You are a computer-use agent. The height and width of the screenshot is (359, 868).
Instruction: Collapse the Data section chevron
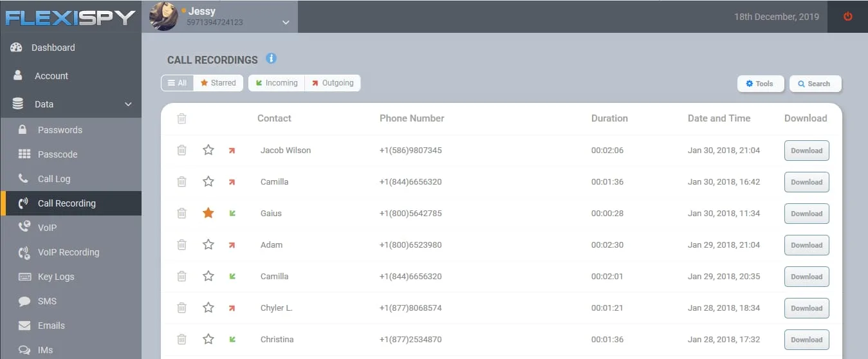(x=128, y=104)
